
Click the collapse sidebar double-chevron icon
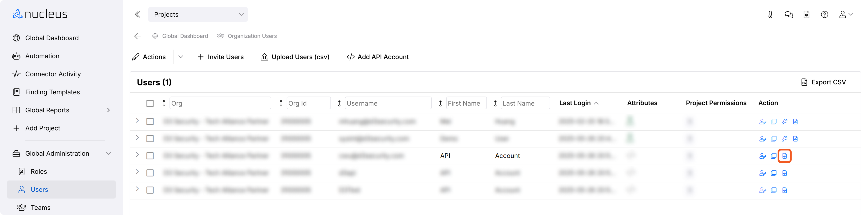point(137,14)
